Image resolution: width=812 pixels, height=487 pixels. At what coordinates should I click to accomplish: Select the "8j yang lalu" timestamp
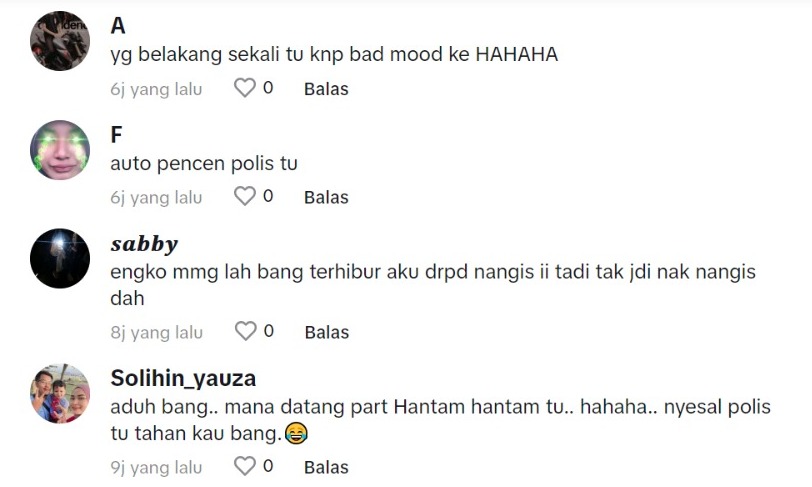(x=156, y=332)
